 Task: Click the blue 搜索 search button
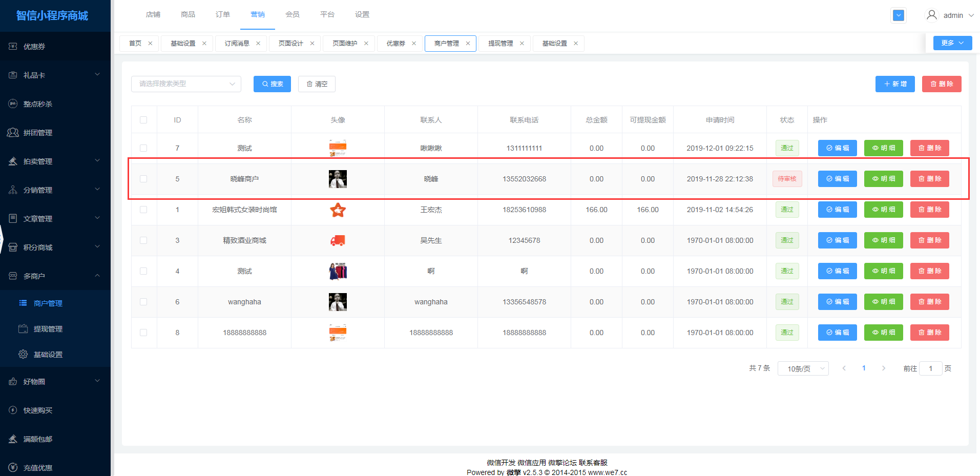pyautogui.click(x=272, y=84)
